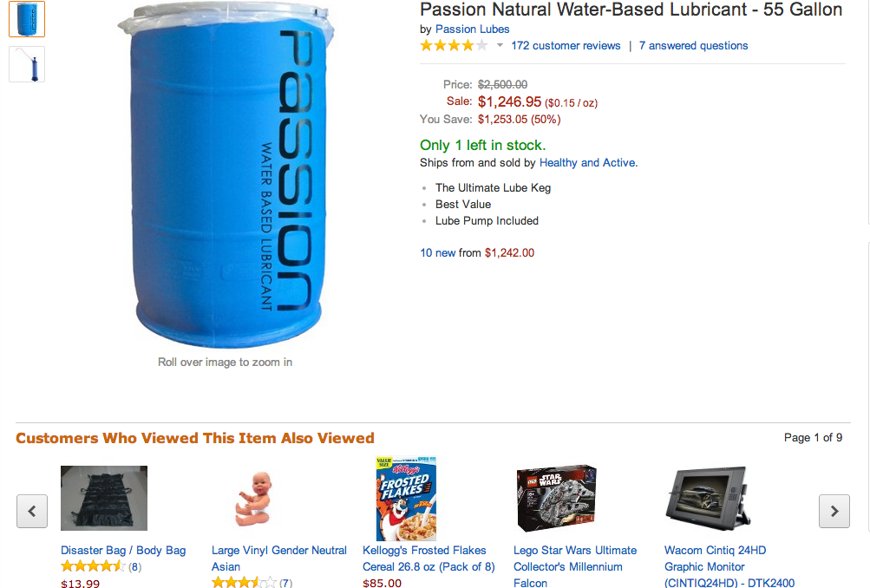Image resolution: width=870 pixels, height=588 pixels.
Task: Open the Wacom Cintiq monitor image
Action: 709,498
